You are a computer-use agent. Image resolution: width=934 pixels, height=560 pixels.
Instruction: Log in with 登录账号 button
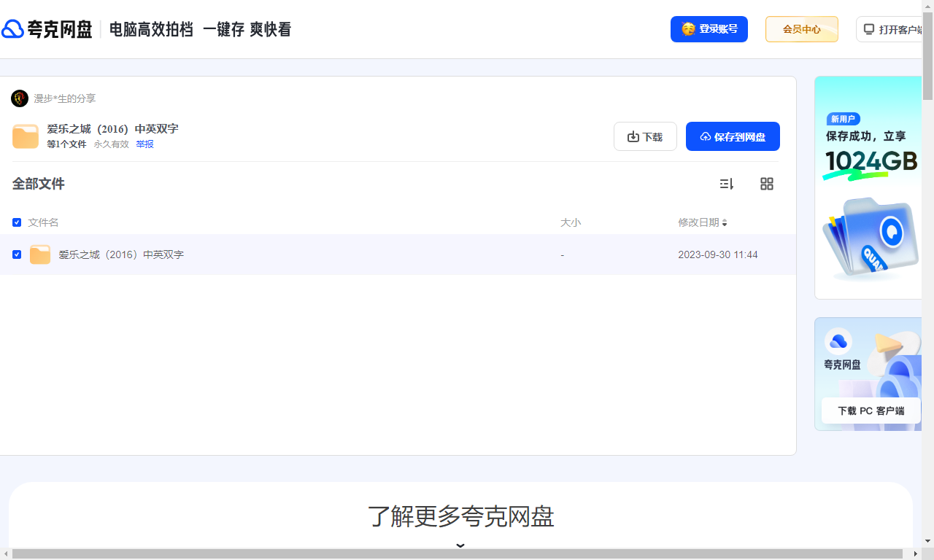709,29
